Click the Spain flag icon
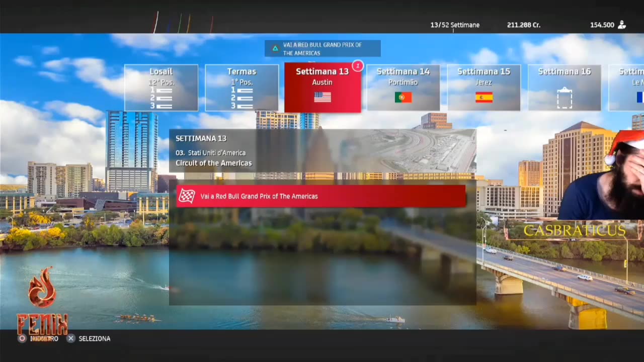 484,97
